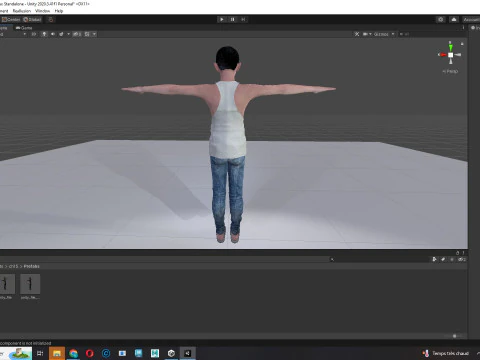Screen dimensions: 480x360
Task: Open collaboration services gear icon
Action: [441, 20]
